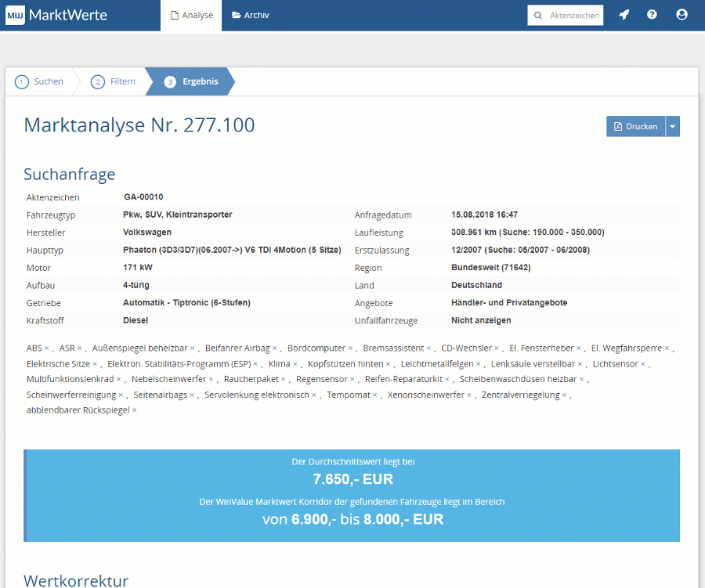Click the Anfragedatum 15.08.2018 16:47
This screenshot has width=705, height=588.
click(x=484, y=215)
